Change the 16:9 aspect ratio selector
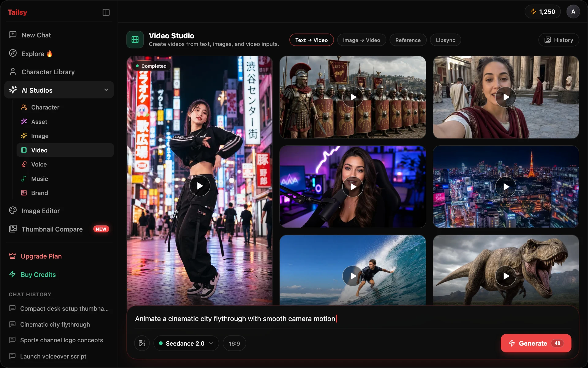This screenshot has height=368, width=588. tap(234, 343)
